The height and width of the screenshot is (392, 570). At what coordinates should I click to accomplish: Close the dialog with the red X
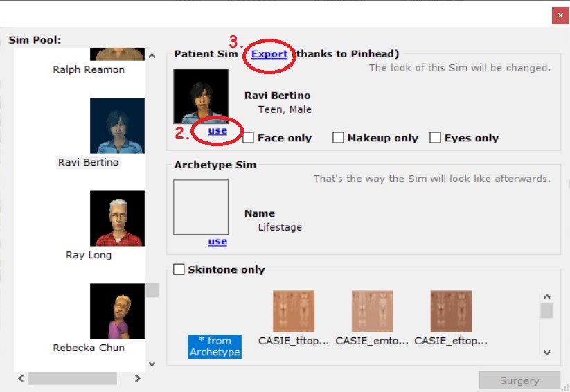(560, 16)
